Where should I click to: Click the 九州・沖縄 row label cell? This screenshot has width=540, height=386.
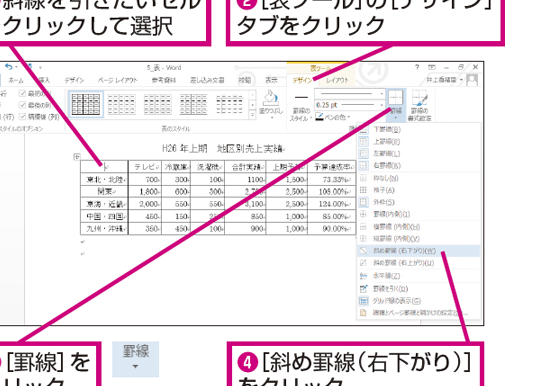coord(104,229)
